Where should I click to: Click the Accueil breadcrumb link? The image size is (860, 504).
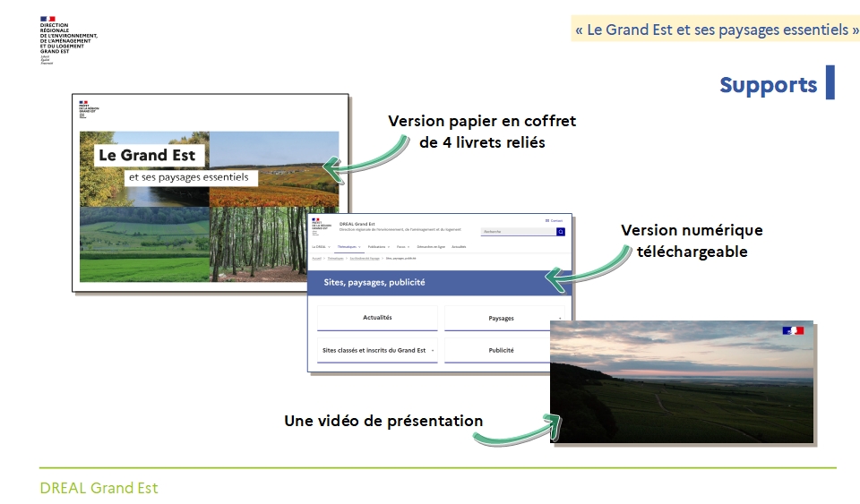coord(316,258)
